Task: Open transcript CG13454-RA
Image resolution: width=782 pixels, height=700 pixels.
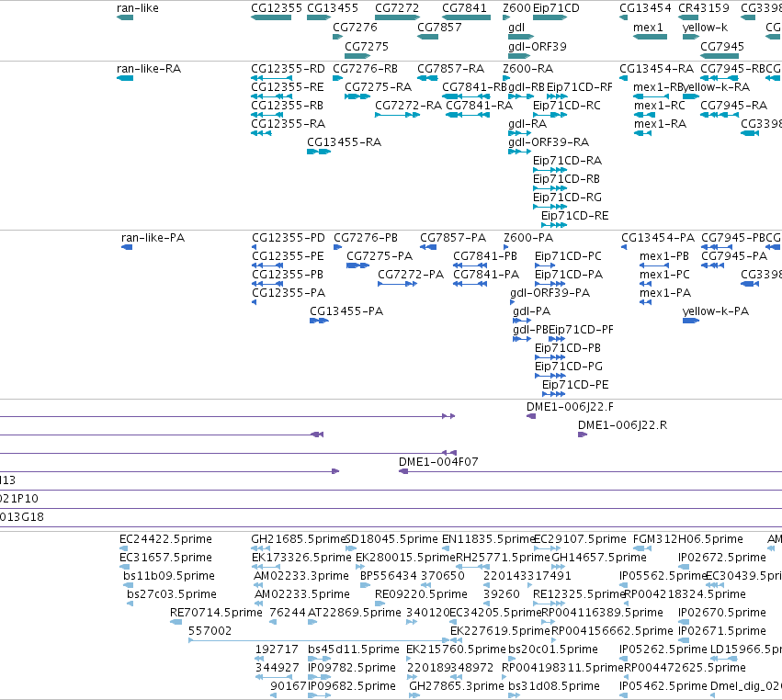Action: click(656, 69)
